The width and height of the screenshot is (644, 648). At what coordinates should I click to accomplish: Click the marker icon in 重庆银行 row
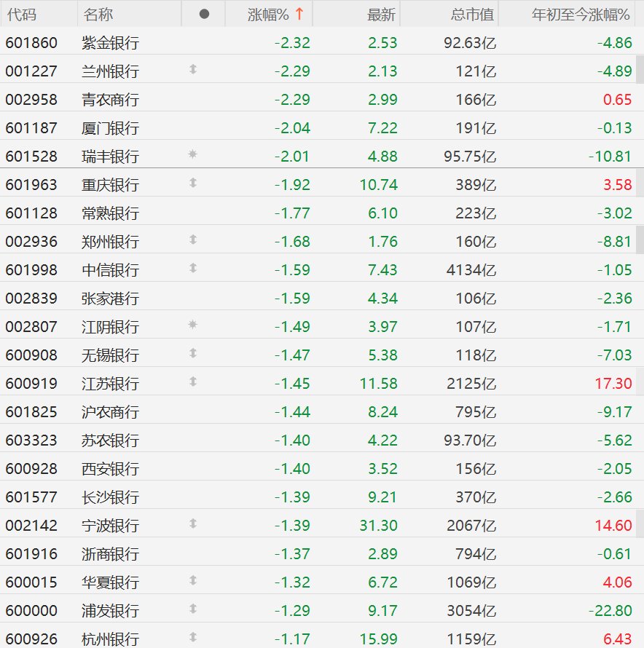193,183
